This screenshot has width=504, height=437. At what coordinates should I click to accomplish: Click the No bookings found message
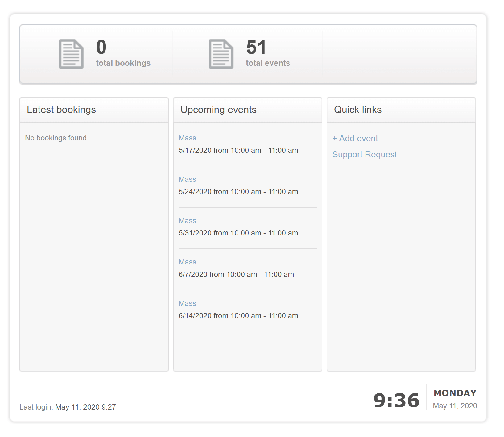coord(57,138)
